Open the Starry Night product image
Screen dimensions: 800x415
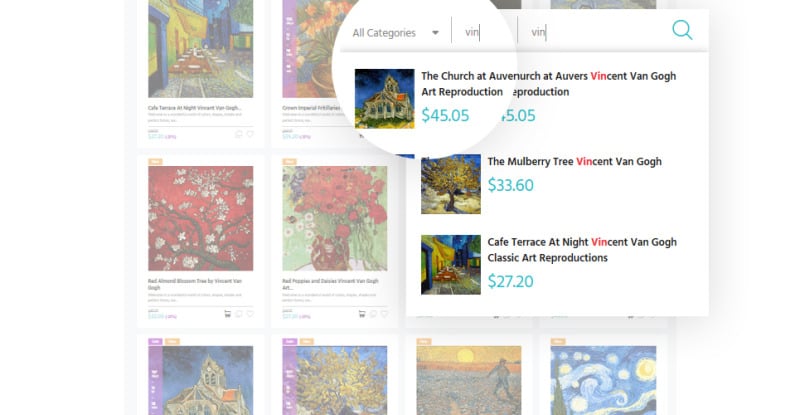pos(603,380)
